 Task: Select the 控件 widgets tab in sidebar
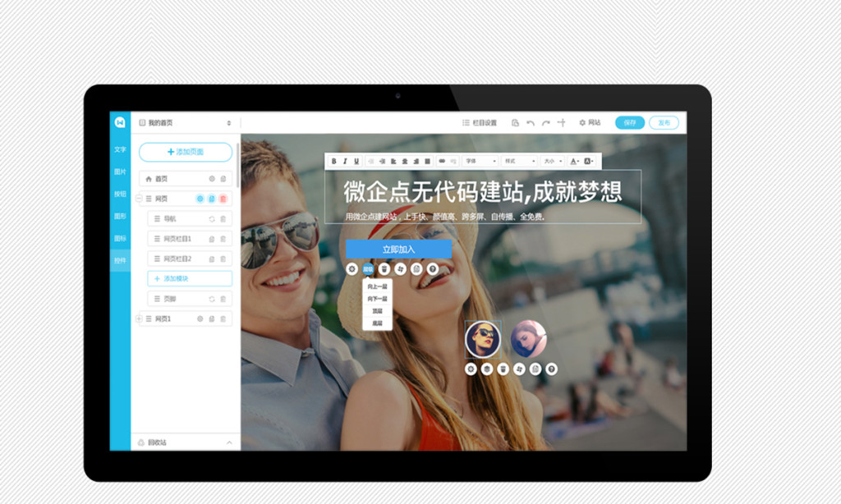(x=120, y=260)
